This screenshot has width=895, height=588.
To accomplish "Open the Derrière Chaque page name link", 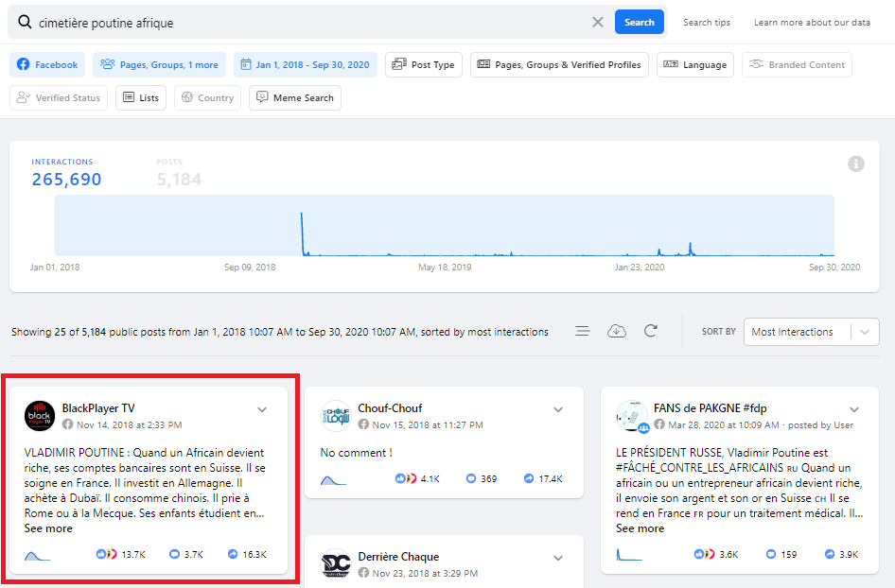I will (398, 557).
